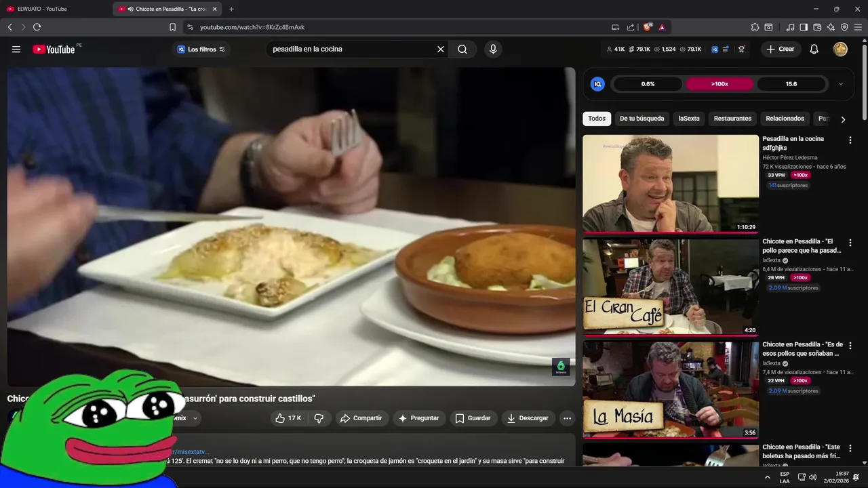The width and height of the screenshot is (868, 488).
Task: Switch to the ELWUATO - YouTube browser tab
Action: [54, 9]
